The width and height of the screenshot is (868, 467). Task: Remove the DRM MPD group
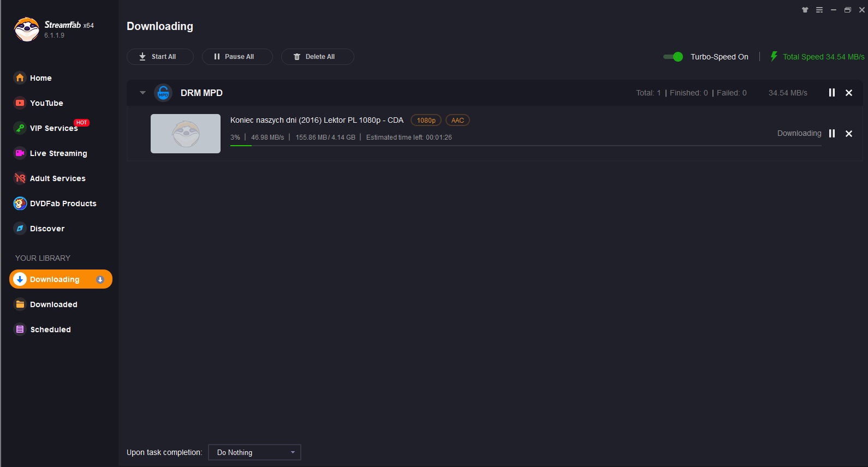tap(849, 93)
